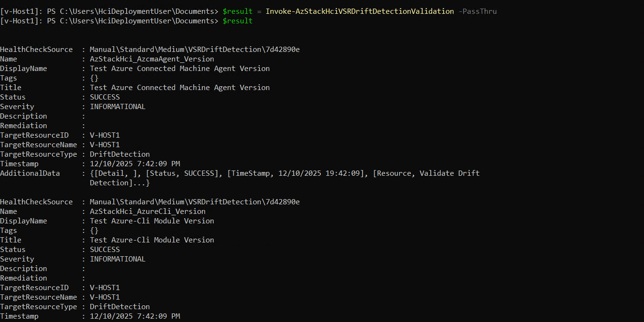Select the AzStackHci_AzureCli_Version name value
This screenshot has height=322, width=644.
pyautogui.click(x=148, y=211)
